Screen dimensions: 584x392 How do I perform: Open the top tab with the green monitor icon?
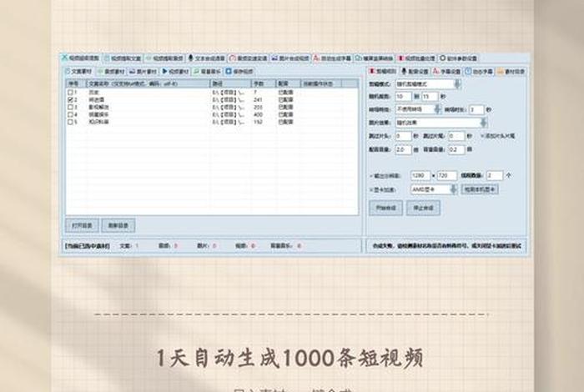point(374,58)
